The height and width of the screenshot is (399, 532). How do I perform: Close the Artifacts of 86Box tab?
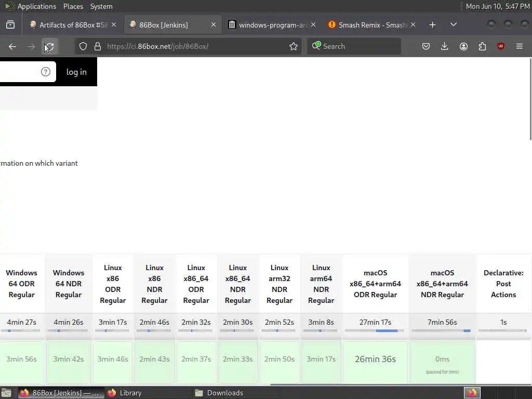coord(114,25)
